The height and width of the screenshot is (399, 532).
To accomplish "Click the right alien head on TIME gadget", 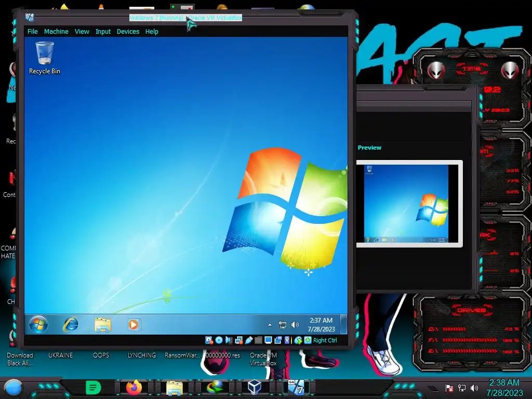I will pos(510,70).
